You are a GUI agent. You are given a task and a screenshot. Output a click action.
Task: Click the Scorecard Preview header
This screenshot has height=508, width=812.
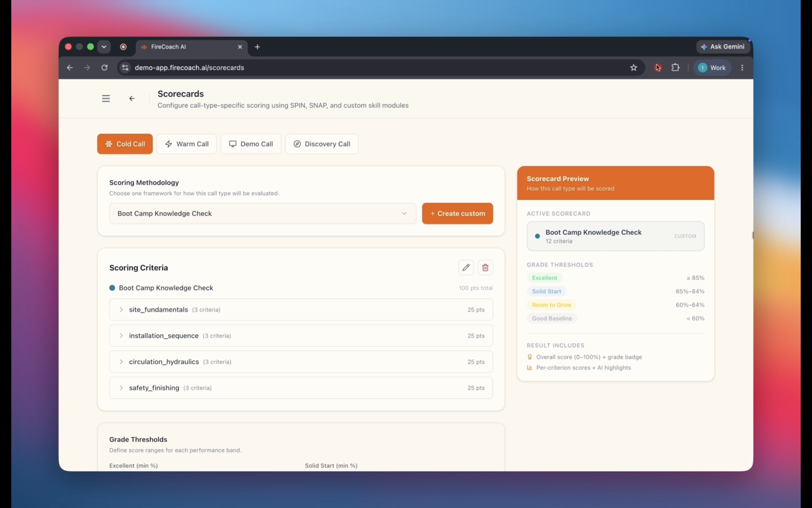point(615,183)
